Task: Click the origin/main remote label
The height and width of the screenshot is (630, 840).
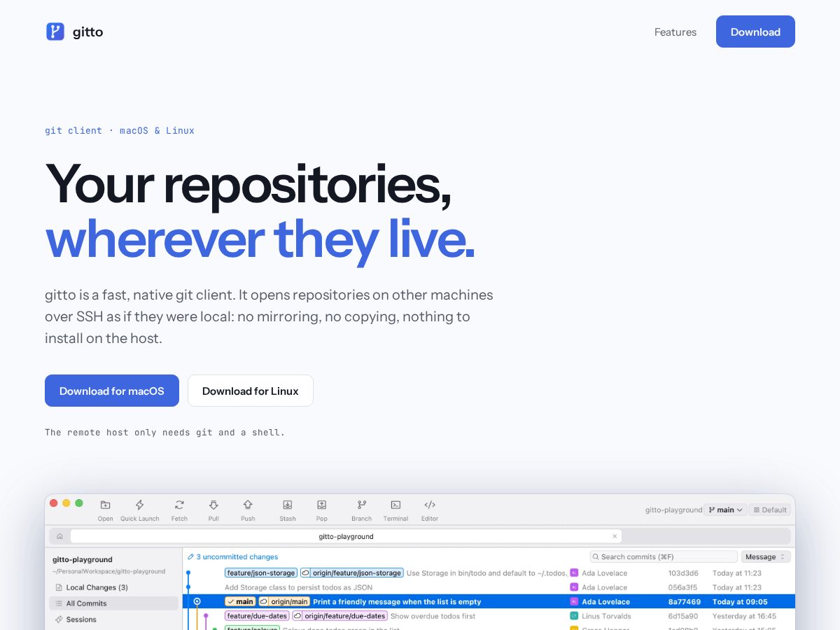Action: coord(284,601)
